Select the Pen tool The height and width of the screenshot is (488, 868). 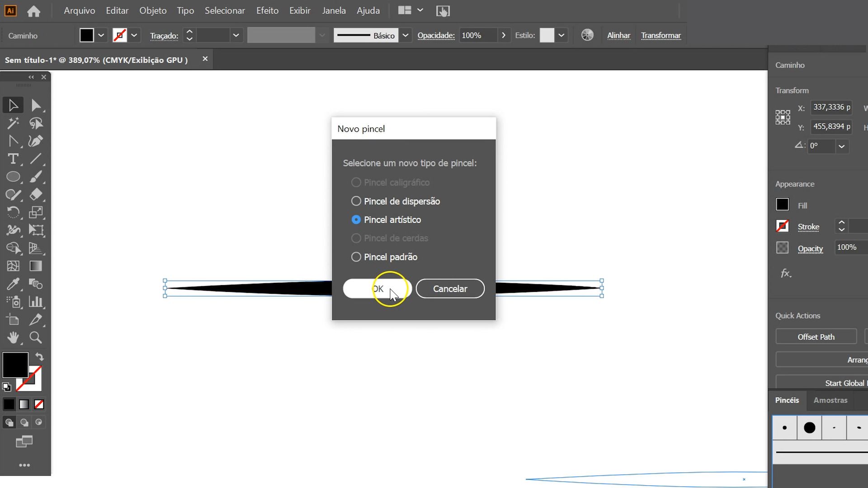click(x=13, y=141)
